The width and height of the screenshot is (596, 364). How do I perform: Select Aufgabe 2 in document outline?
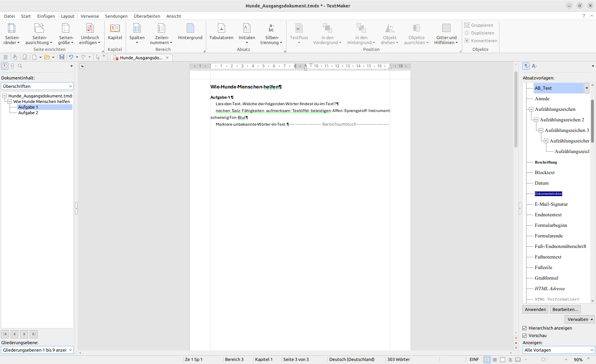tap(28, 113)
